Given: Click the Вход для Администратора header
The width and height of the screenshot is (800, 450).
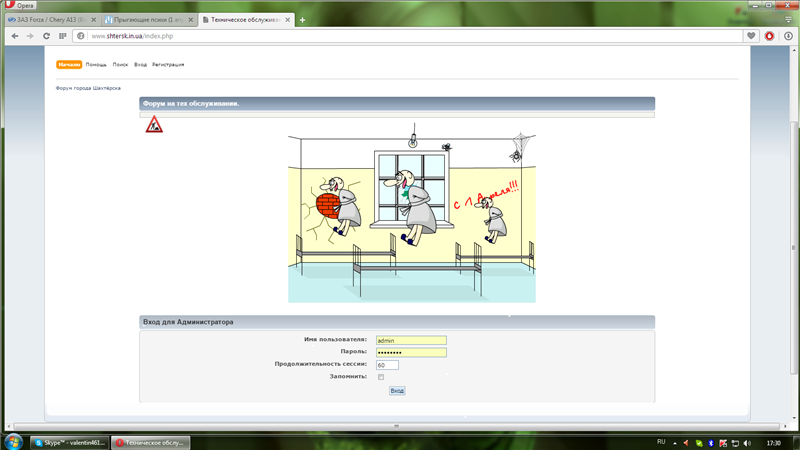Looking at the screenshot, I should pyautogui.click(x=397, y=322).
